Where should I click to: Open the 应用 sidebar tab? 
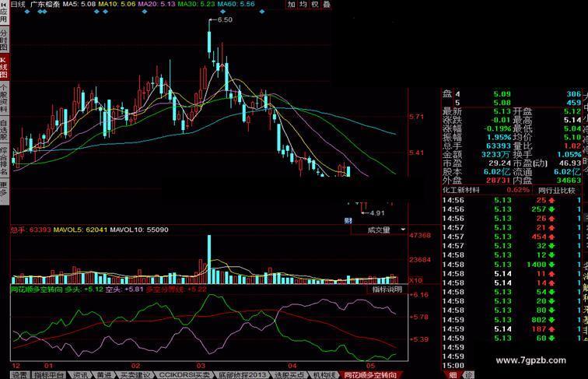click(4, 12)
